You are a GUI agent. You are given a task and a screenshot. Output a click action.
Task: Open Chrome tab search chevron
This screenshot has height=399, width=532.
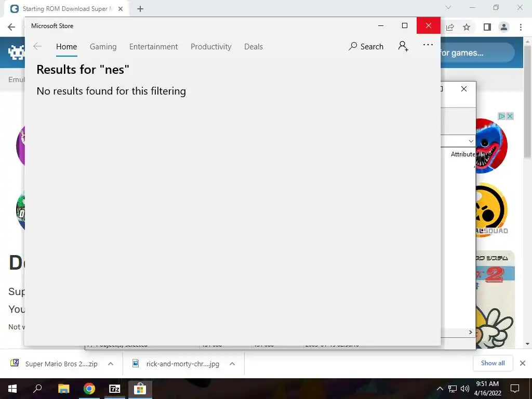click(x=448, y=7)
